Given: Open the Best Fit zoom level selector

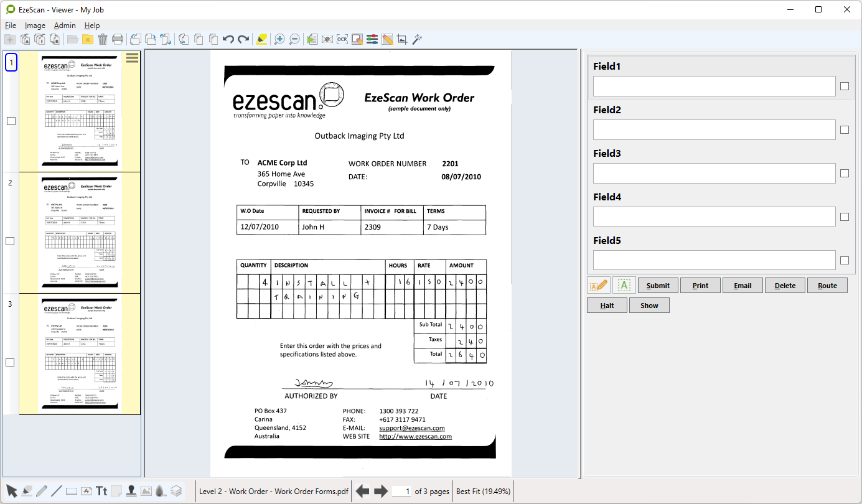Looking at the screenshot, I should [484, 492].
